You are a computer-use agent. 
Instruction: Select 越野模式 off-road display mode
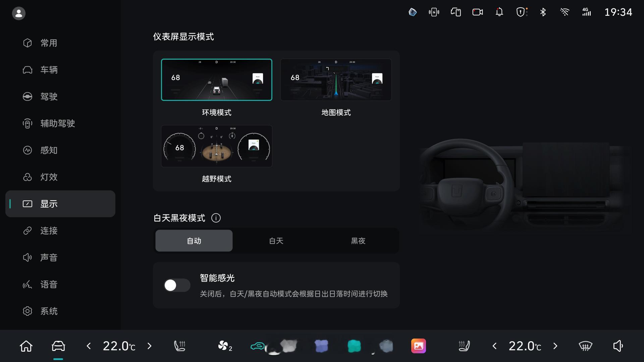(x=216, y=146)
